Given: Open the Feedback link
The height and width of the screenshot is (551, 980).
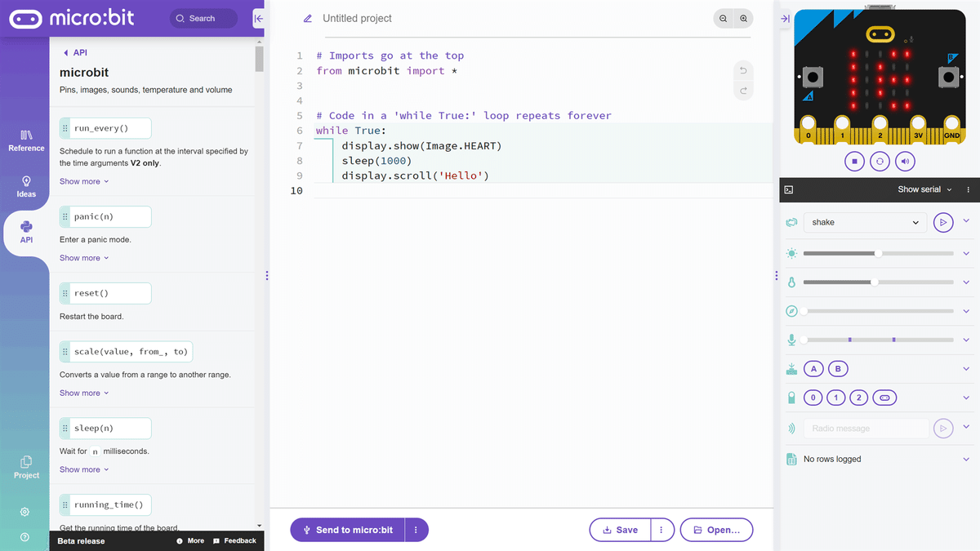Looking at the screenshot, I should [234, 540].
